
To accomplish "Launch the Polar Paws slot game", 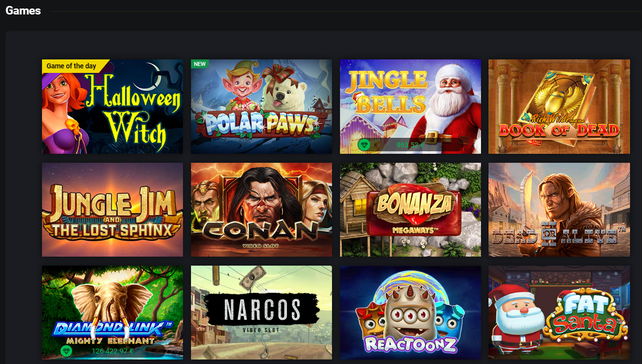I will (x=261, y=106).
